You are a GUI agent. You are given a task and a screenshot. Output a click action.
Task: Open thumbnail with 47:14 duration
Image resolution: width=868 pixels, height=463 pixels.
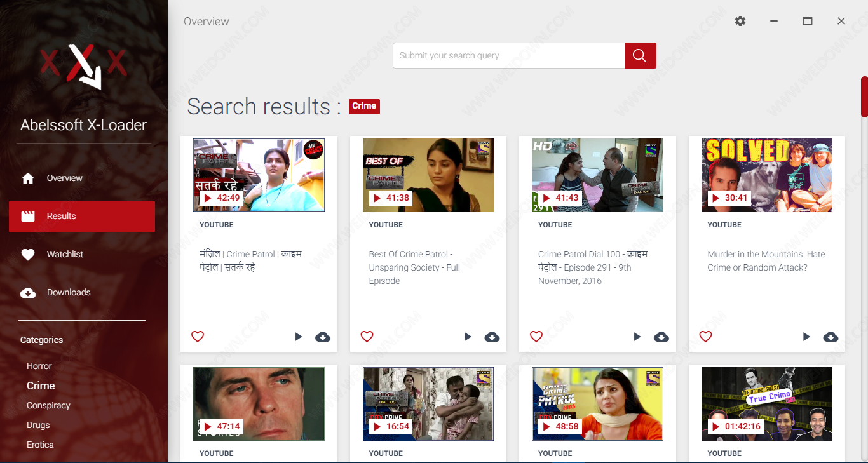click(259, 404)
